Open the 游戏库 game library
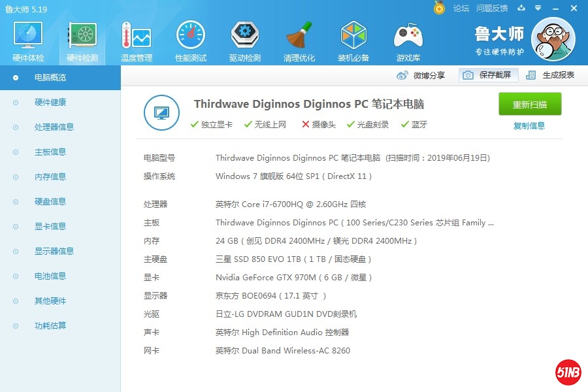 click(408, 39)
